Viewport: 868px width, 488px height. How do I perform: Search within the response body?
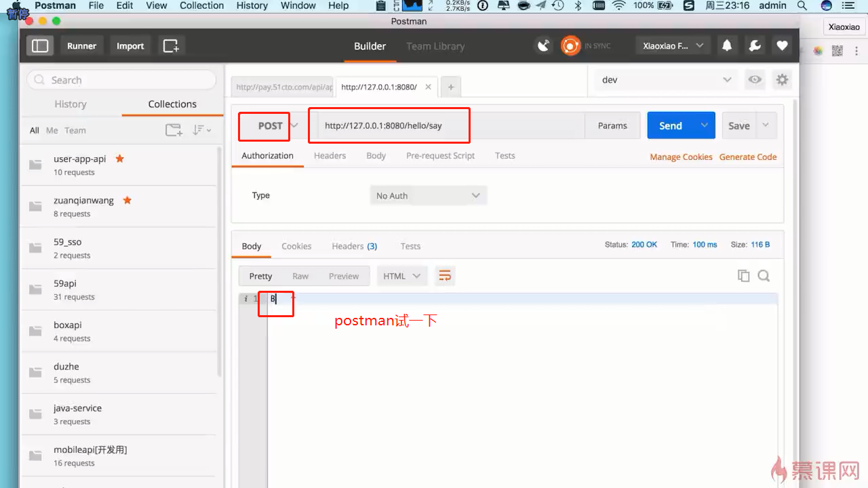pos(764,276)
